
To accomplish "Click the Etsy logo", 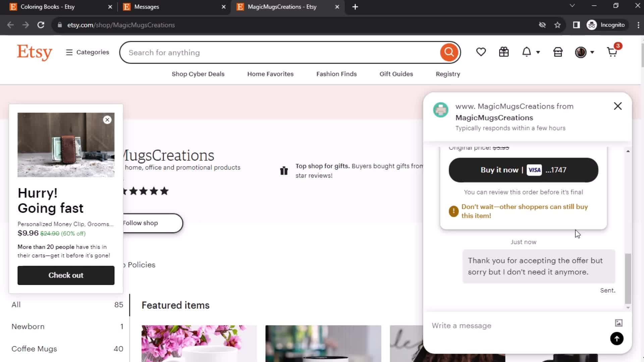I will pos(35,52).
